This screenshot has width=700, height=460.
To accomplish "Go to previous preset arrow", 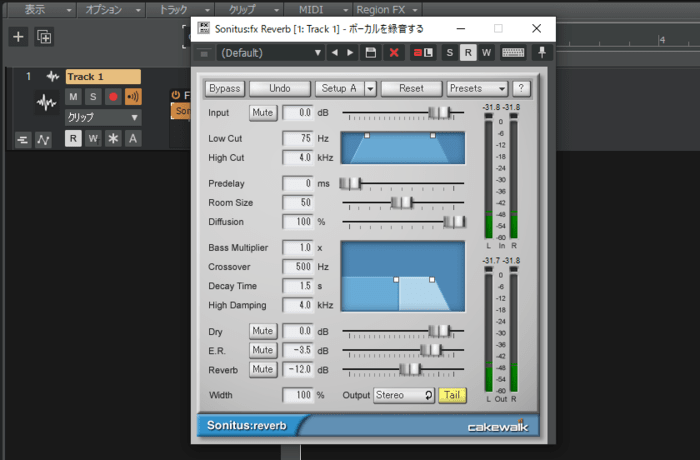I will pos(335,53).
